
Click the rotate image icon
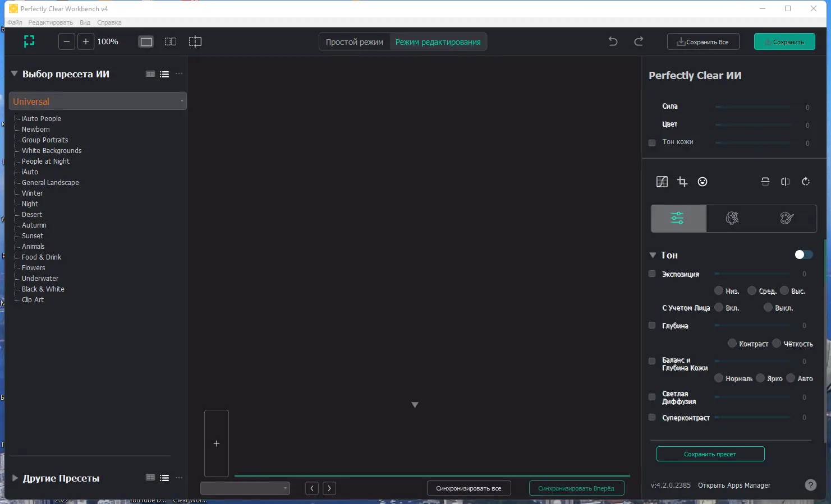coord(806,182)
